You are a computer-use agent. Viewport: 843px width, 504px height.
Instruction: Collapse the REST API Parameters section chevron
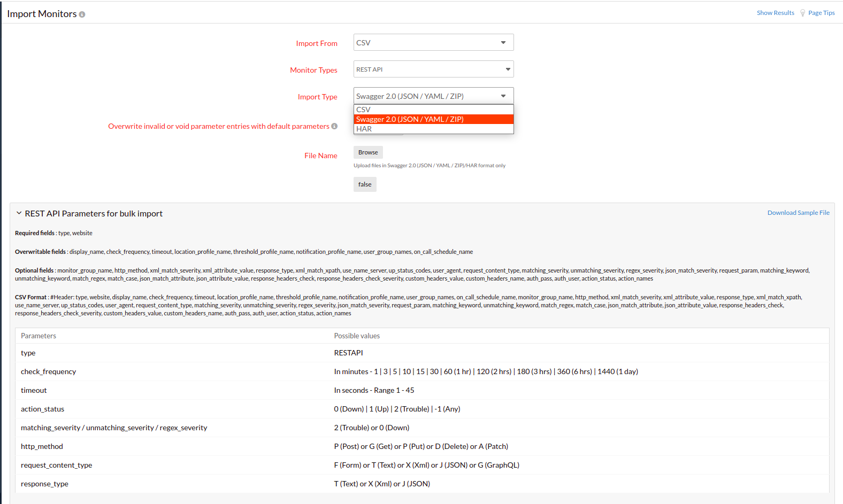tap(19, 213)
